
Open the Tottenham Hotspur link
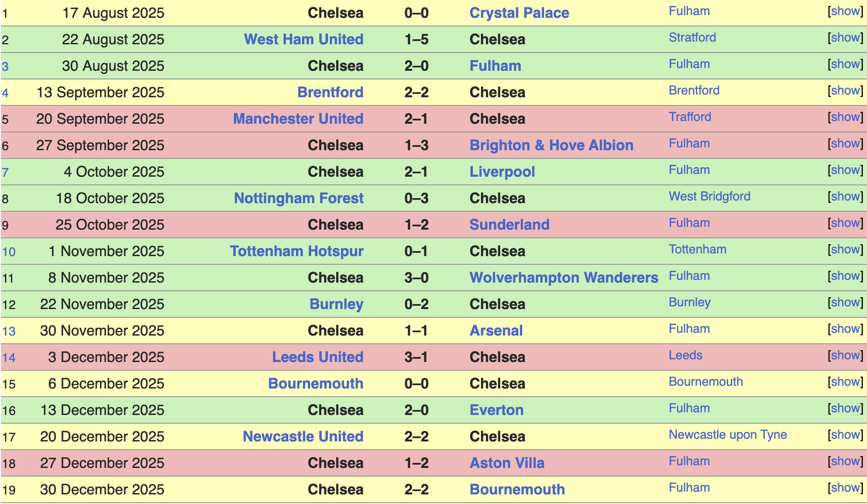296,251
